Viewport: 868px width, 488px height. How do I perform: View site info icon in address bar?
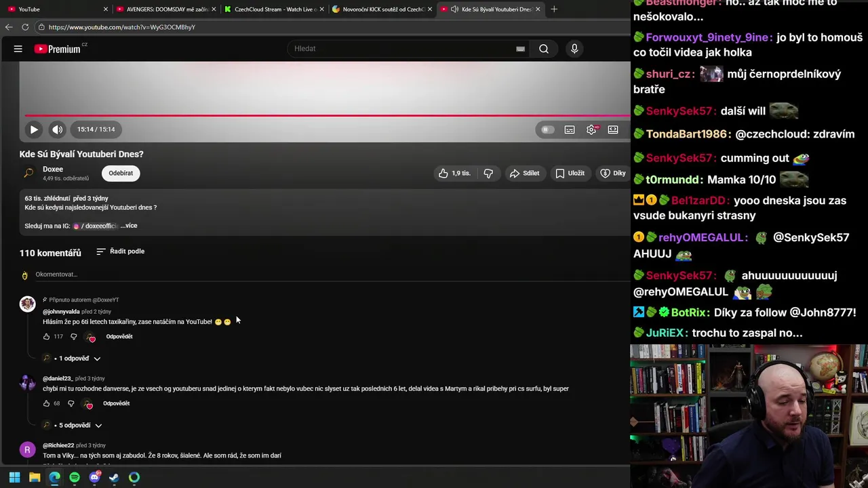coord(41,27)
